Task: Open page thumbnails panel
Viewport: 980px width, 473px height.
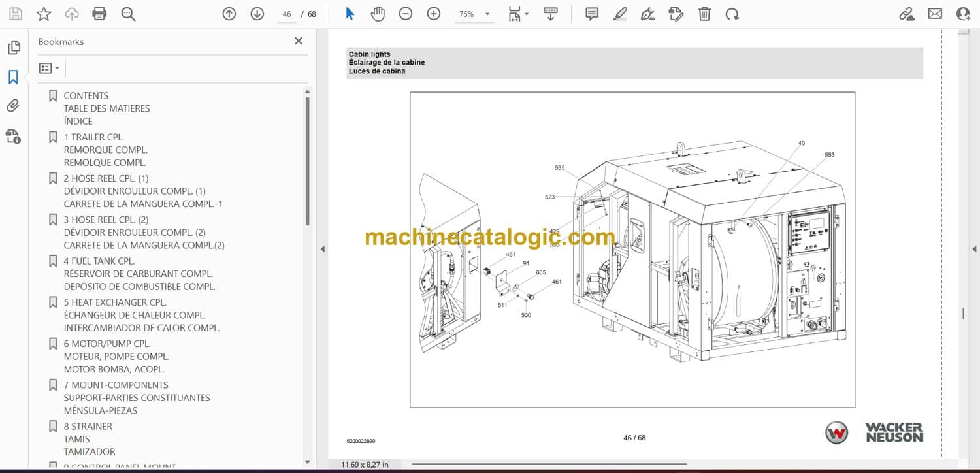Action: pyautogui.click(x=13, y=48)
